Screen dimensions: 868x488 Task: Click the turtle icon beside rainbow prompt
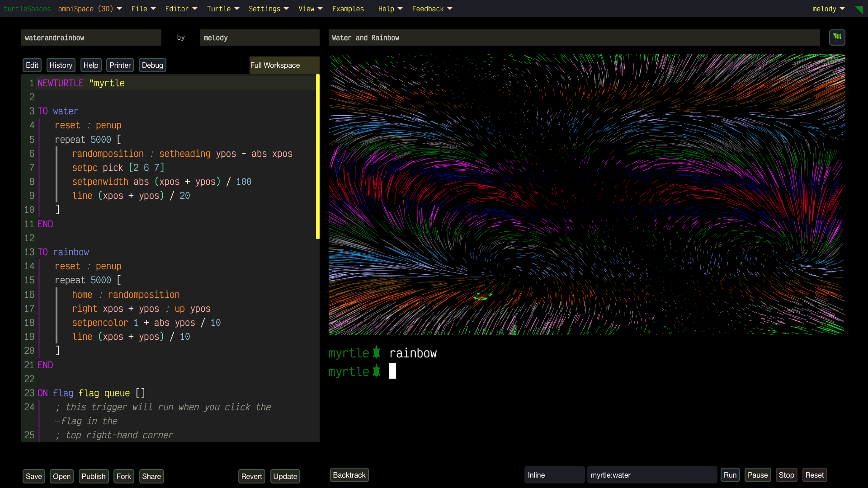pos(377,353)
